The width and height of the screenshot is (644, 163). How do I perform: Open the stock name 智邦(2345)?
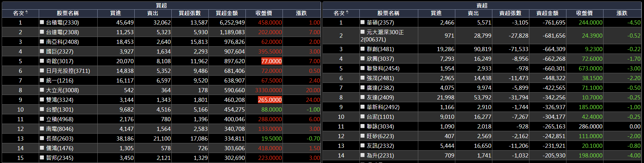[60, 158]
